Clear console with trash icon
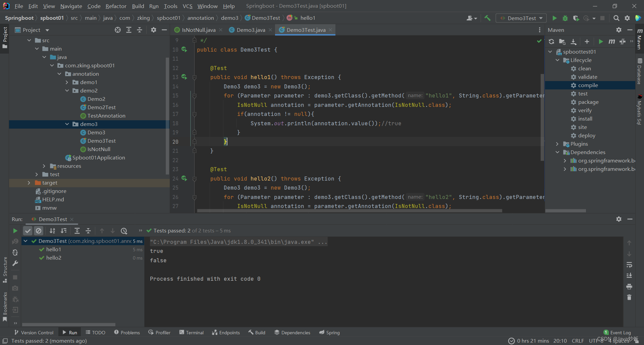 (629, 297)
